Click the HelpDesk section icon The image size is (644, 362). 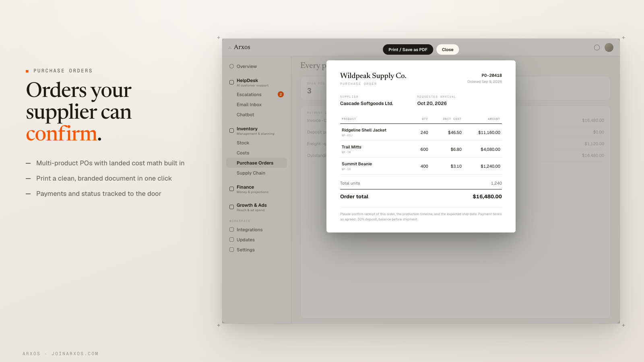point(231,82)
